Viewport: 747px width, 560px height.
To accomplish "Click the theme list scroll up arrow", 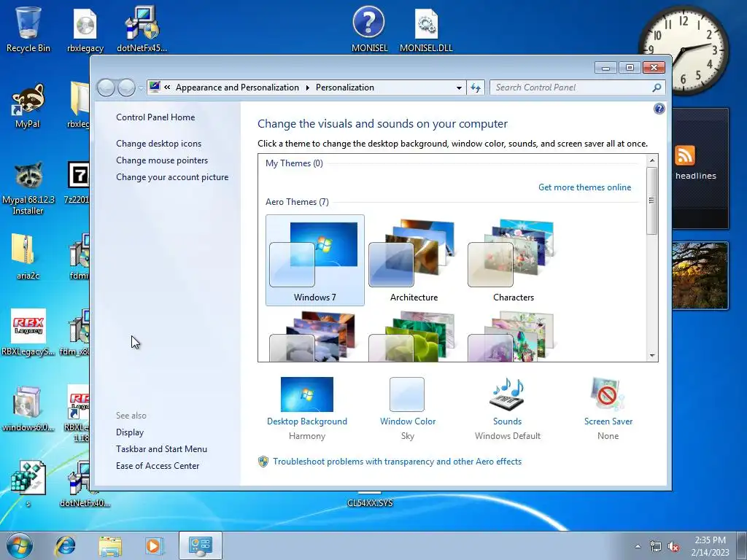I will [651, 160].
